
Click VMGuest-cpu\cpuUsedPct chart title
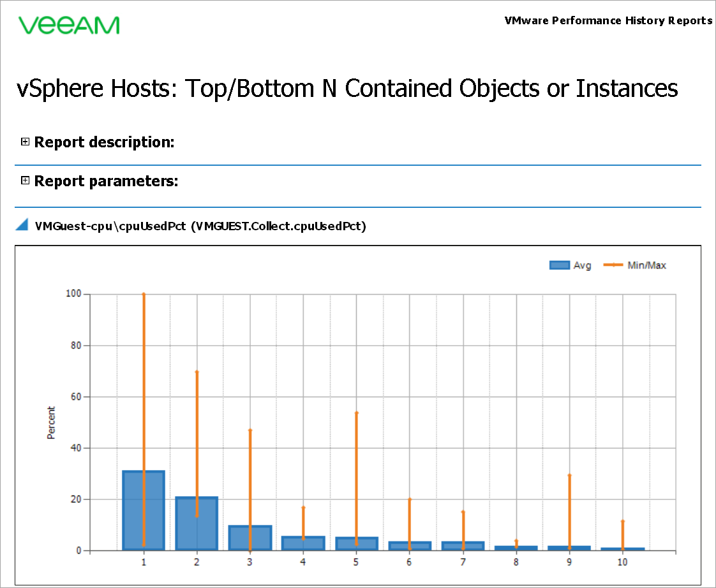click(x=200, y=226)
